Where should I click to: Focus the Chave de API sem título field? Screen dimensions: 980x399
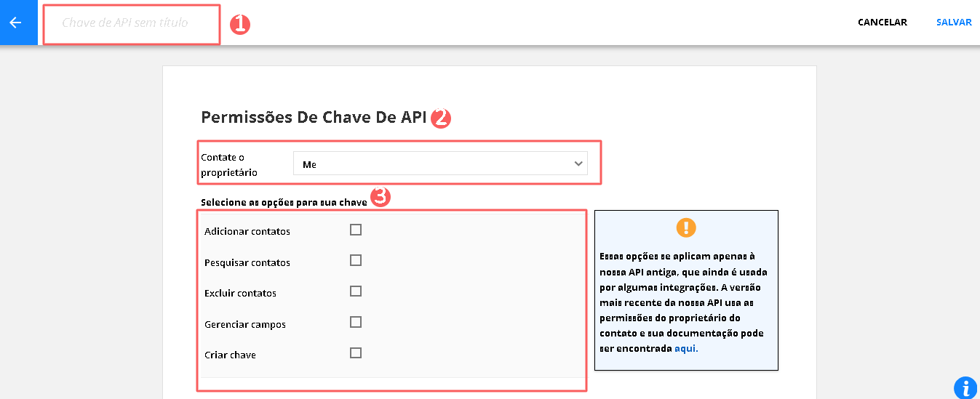[x=131, y=23]
